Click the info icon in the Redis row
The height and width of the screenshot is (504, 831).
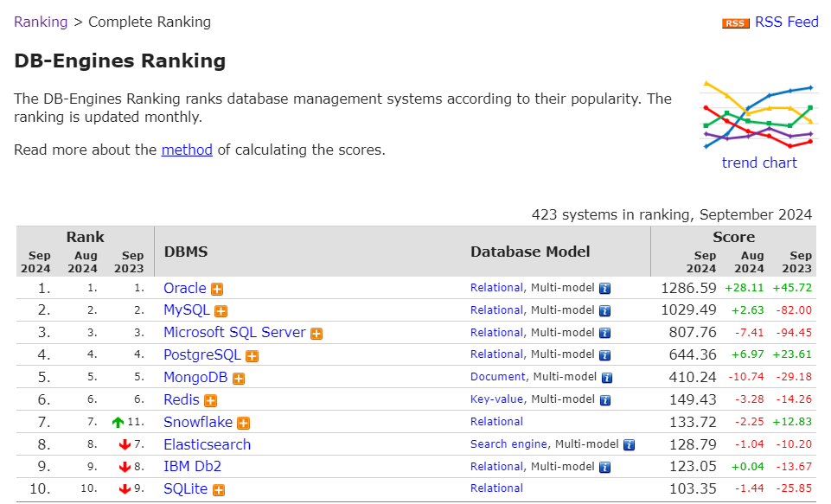coord(605,400)
